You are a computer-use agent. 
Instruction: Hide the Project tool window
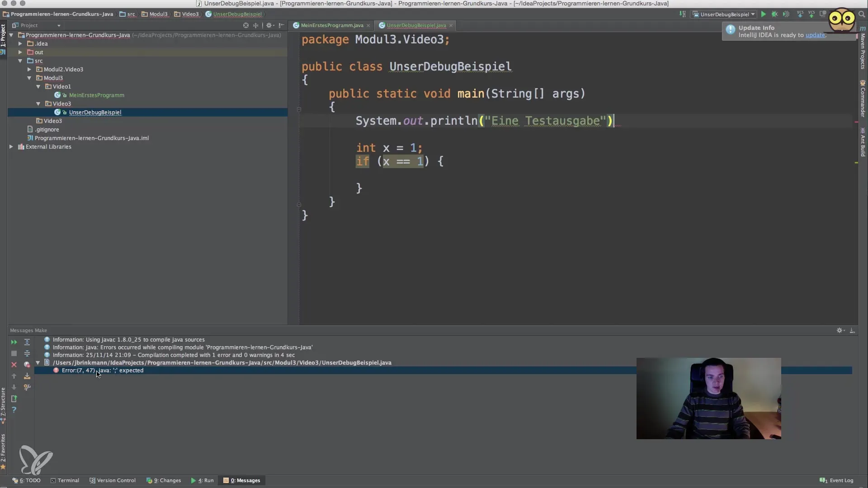click(281, 25)
